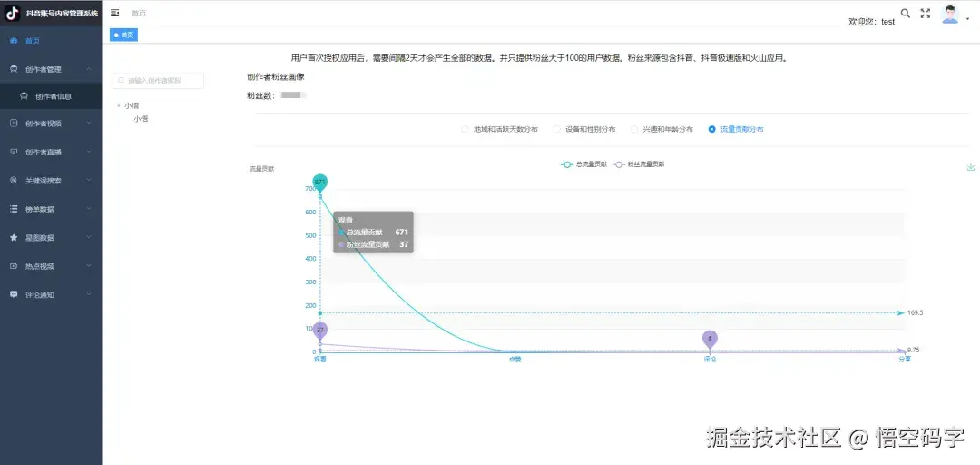Click the 创作者视频 video icon
This screenshot has width=980, height=465.
(14, 124)
